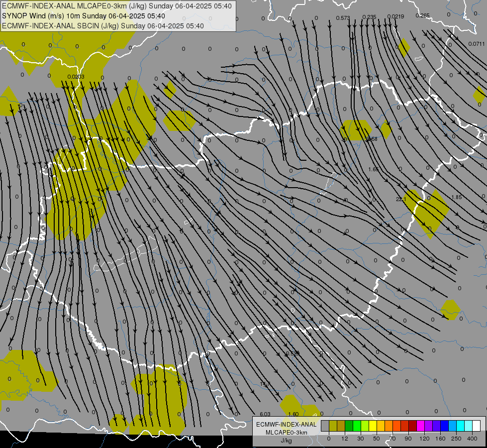Click the map value 0.529
The width and height of the screenshot is (487, 448).
(x=292, y=353)
